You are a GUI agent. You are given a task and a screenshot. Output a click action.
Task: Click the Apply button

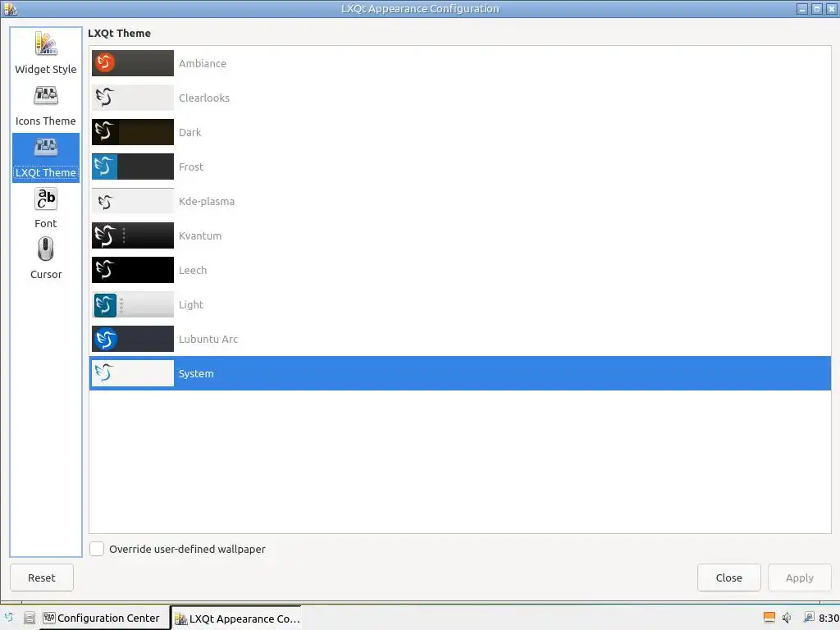[799, 577]
